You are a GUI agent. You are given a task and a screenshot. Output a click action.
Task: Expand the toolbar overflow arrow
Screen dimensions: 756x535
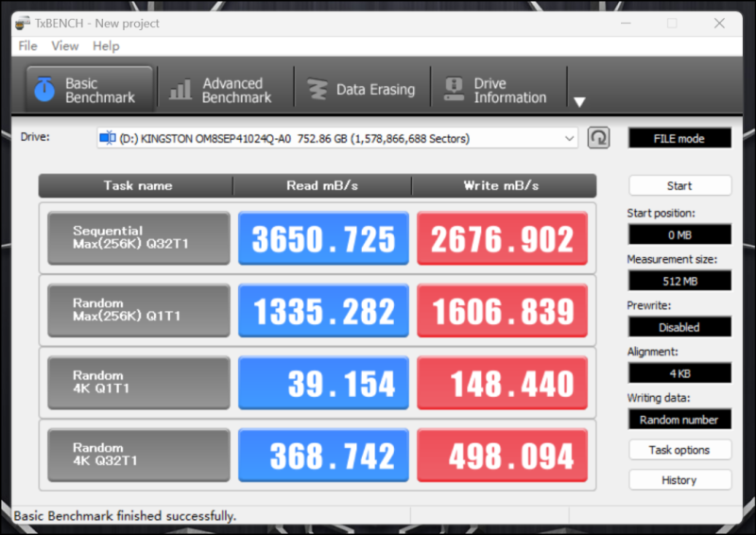coord(580,102)
